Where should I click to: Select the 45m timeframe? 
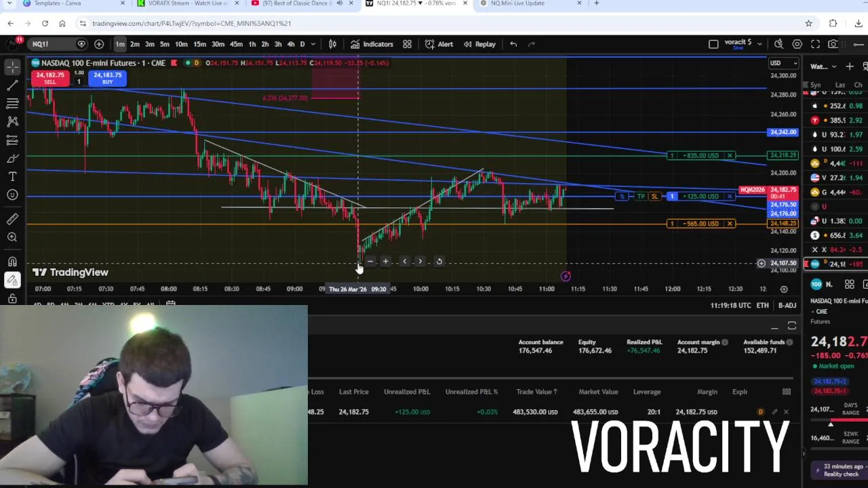tap(236, 44)
